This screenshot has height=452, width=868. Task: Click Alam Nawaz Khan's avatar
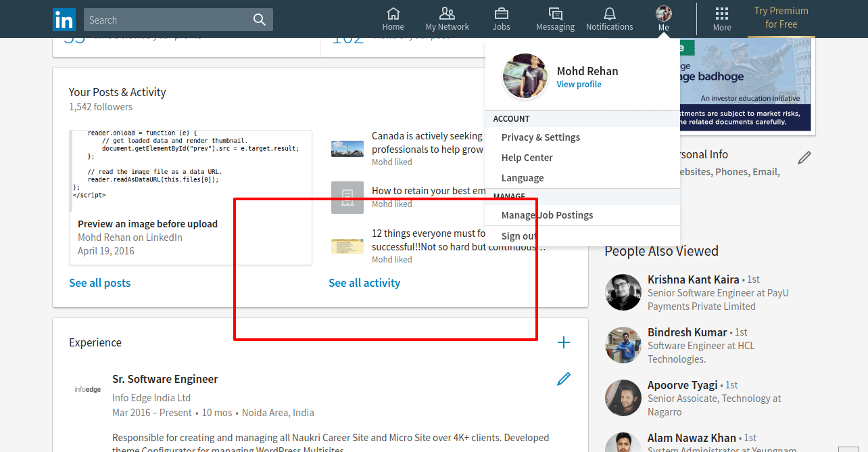click(623, 443)
